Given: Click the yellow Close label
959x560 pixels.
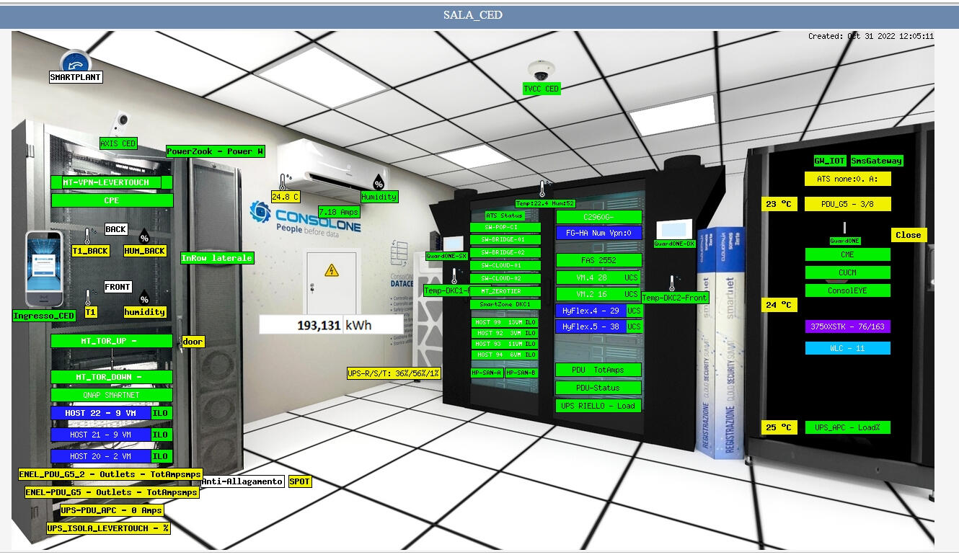Looking at the screenshot, I should click(x=909, y=235).
